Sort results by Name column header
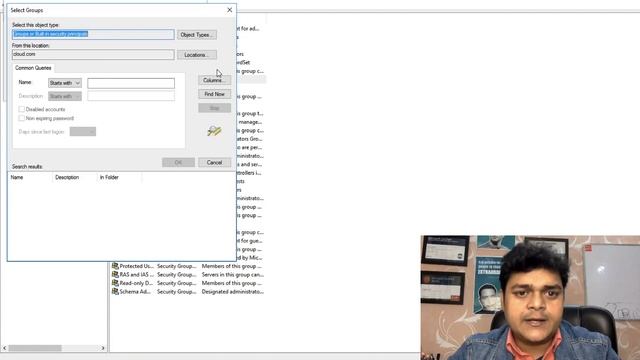Viewport: 640px width, 360px height. click(29, 178)
